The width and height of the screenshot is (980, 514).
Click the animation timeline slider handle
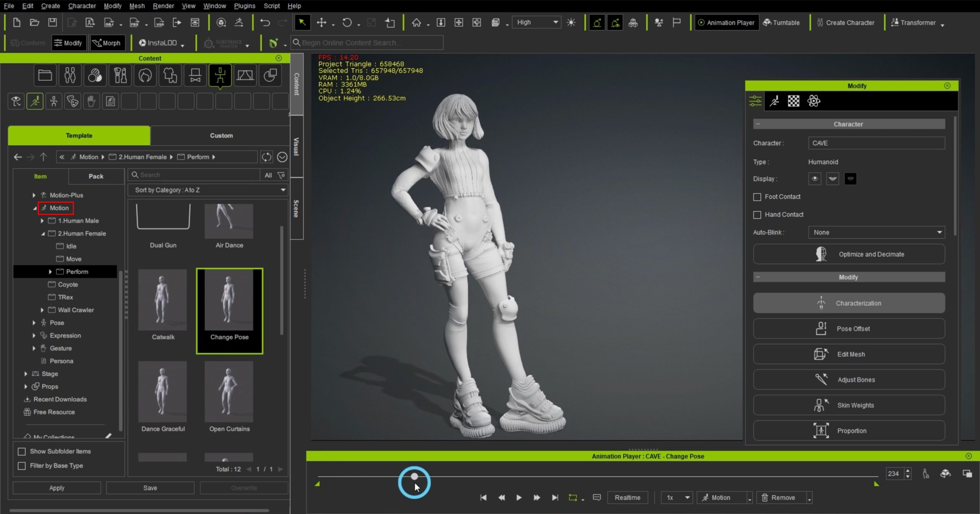tap(414, 476)
